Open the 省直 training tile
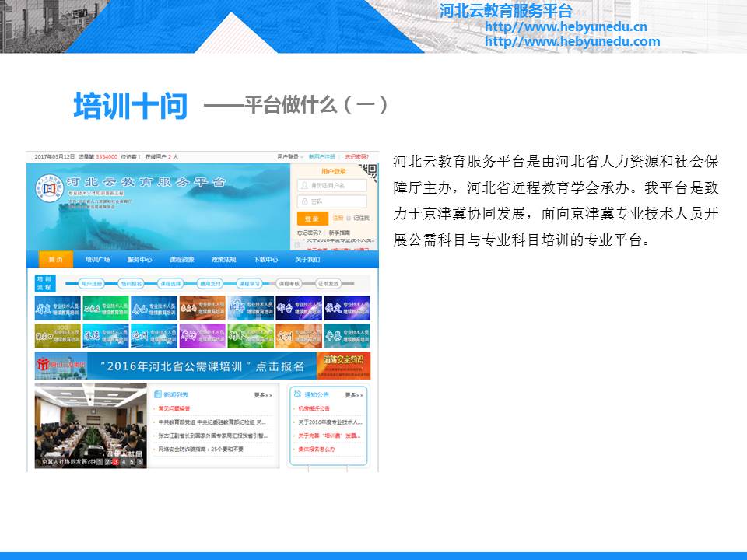This screenshot has height=560, width=747. 58,308
